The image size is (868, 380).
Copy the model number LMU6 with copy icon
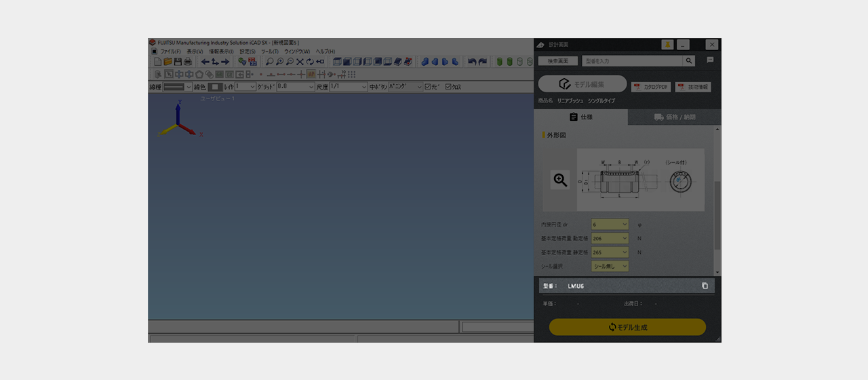point(705,286)
